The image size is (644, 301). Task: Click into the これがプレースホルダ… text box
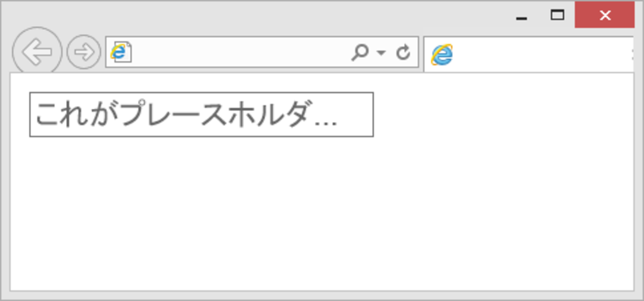pos(201,114)
